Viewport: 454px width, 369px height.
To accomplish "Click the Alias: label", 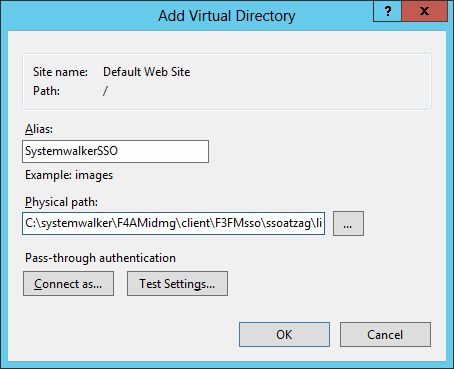I will pos(39,129).
